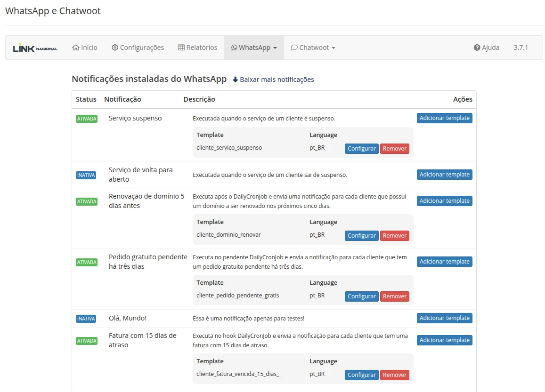
Task: Click INATIVA badge for Serviço de volta para aberto
Action: [x=86, y=176]
